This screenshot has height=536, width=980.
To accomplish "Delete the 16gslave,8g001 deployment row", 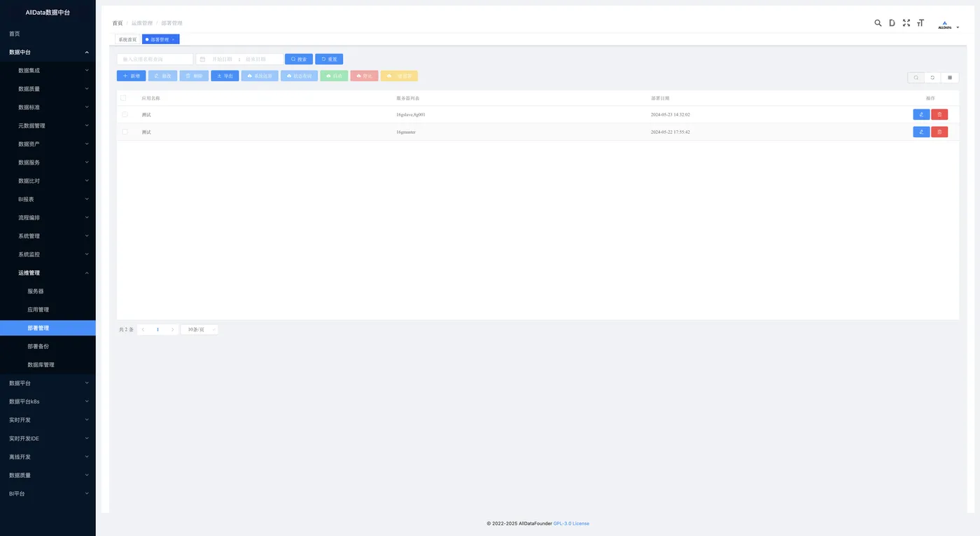I will 939,114.
